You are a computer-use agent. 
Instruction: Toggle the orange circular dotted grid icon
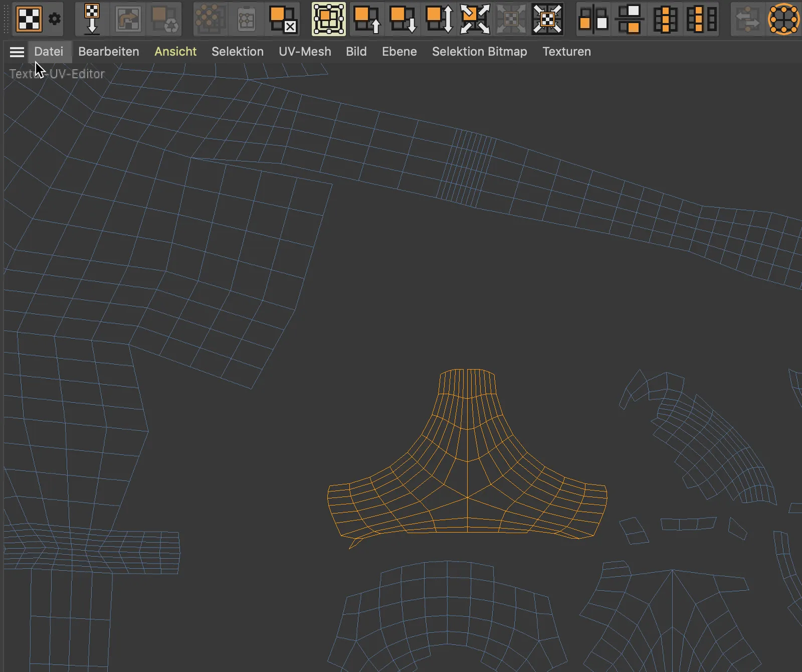(783, 19)
